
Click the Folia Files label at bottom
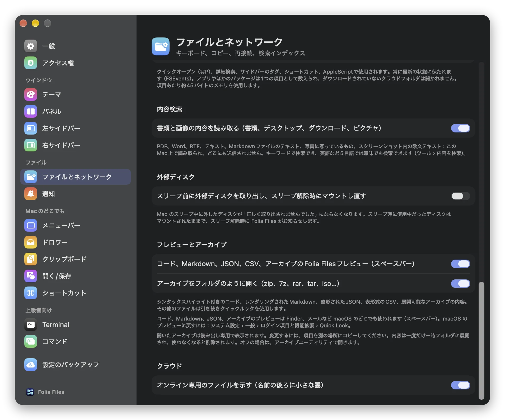51,392
